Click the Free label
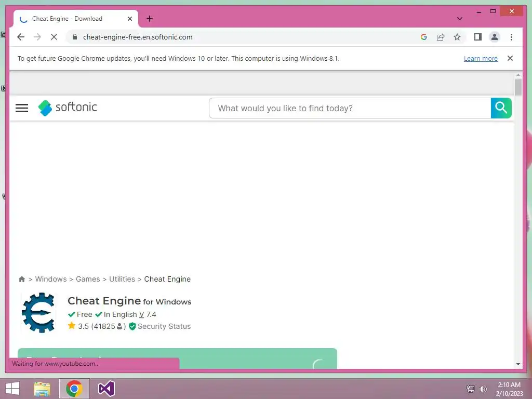The height and width of the screenshot is (399, 532). tap(85, 314)
